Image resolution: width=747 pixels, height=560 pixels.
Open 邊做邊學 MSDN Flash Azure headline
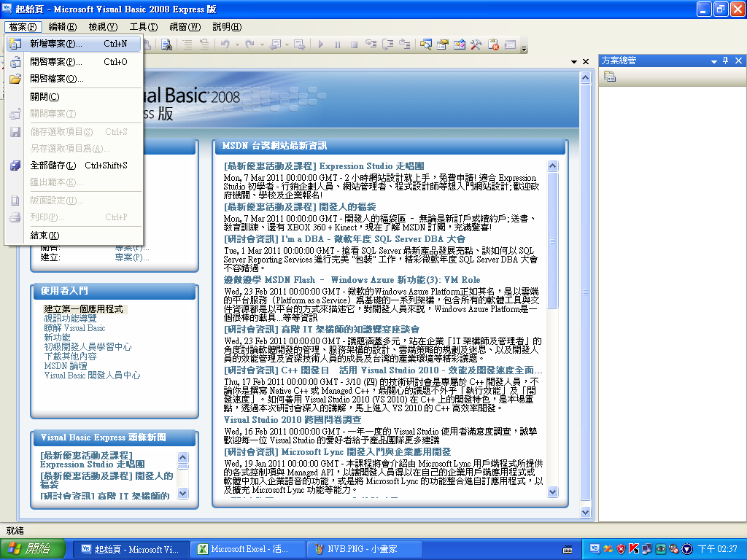point(352,279)
